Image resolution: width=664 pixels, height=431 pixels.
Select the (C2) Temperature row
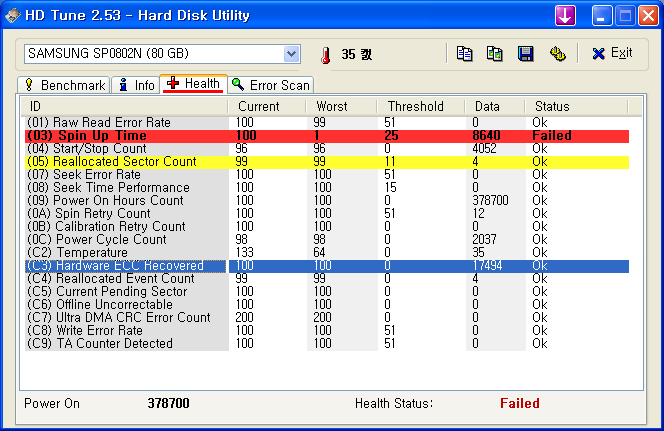[x=327, y=252]
